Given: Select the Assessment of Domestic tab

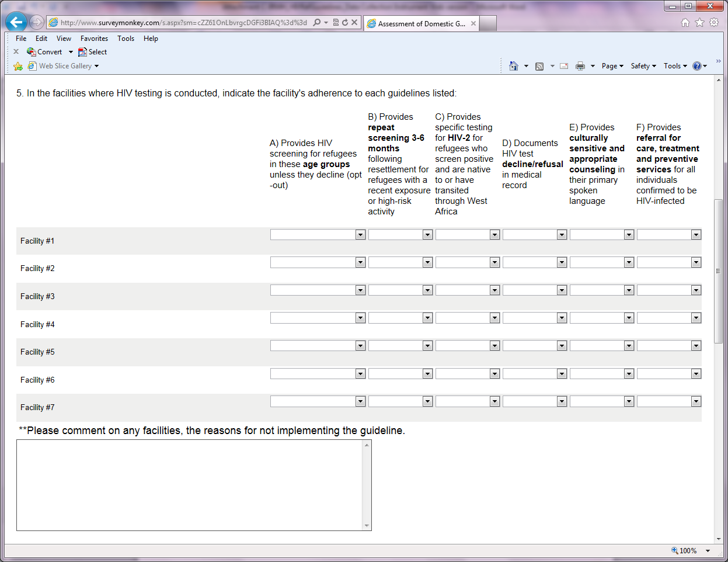Looking at the screenshot, I should (x=420, y=24).
